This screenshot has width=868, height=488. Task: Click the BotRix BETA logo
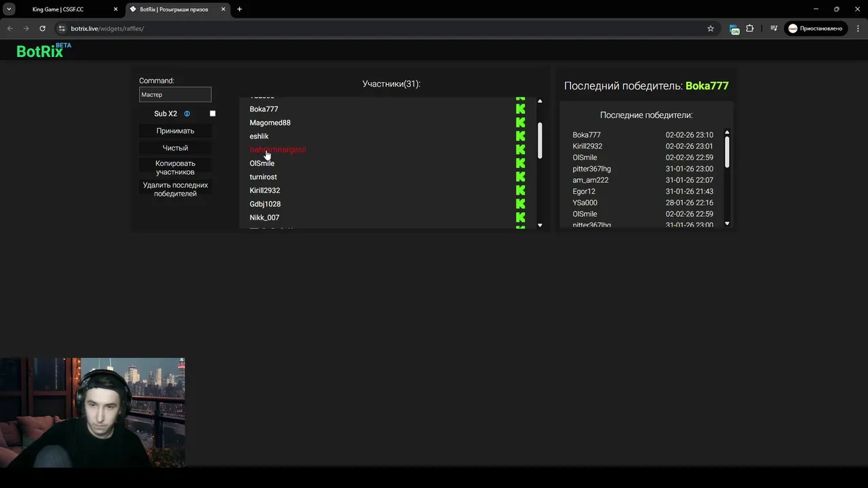[x=43, y=50]
